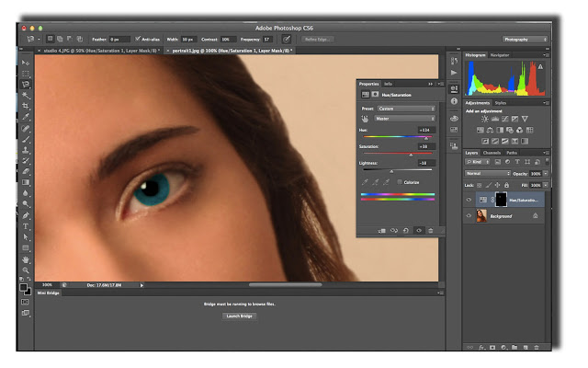Viewport: 588px width, 368px height.
Task: Open the Master channel dropdown
Action: (x=404, y=119)
